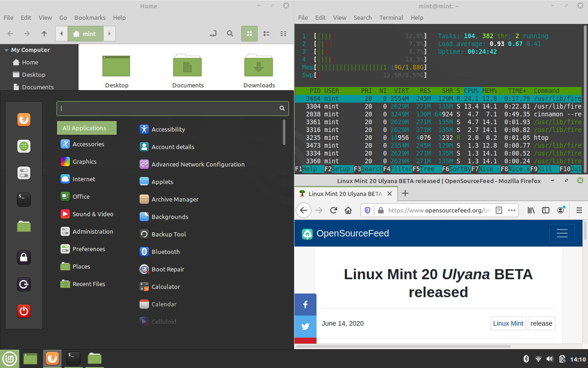Click the red Quit power icon
588x368 pixels.
pyautogui.click(x=24, y=311)
